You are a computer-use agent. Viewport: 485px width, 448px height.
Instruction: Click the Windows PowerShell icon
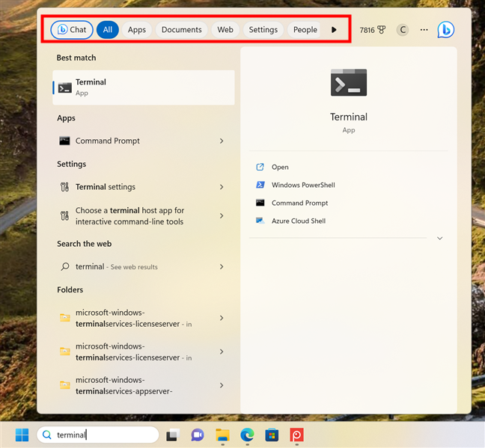click(x=260, y=185)
